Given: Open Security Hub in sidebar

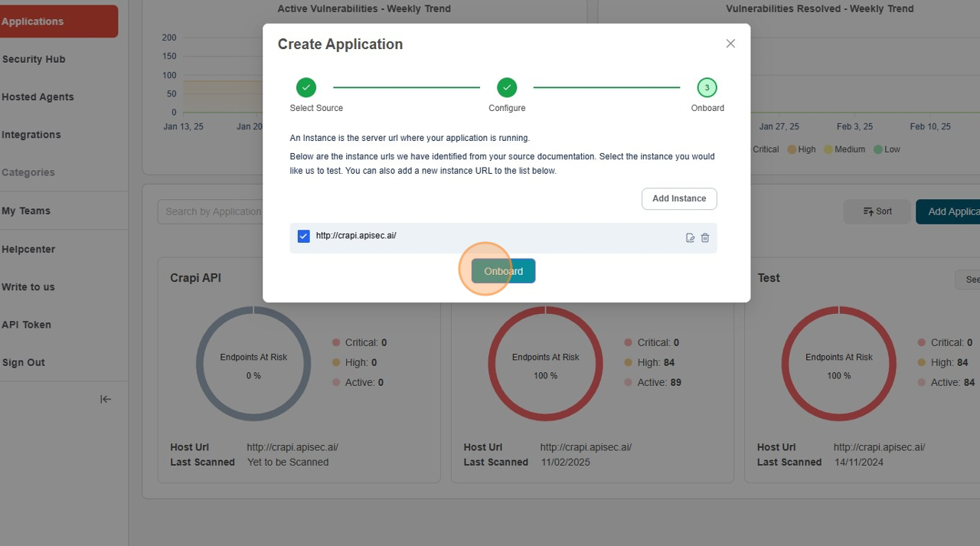Looking at the screenshot, I should pos(34,60).
